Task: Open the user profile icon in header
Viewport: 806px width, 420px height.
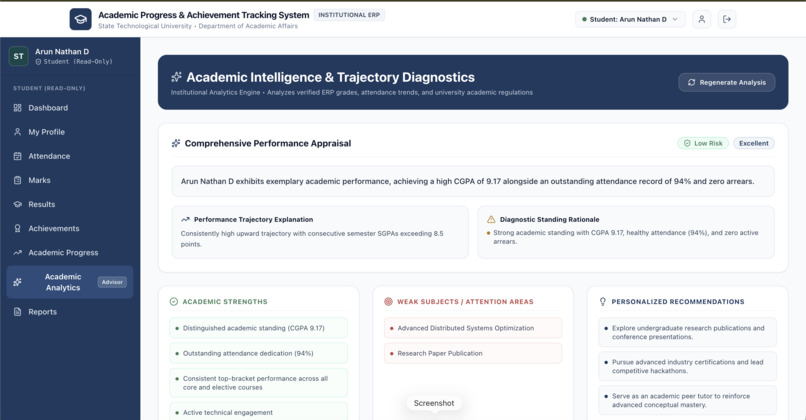Action: pos(701,20)
